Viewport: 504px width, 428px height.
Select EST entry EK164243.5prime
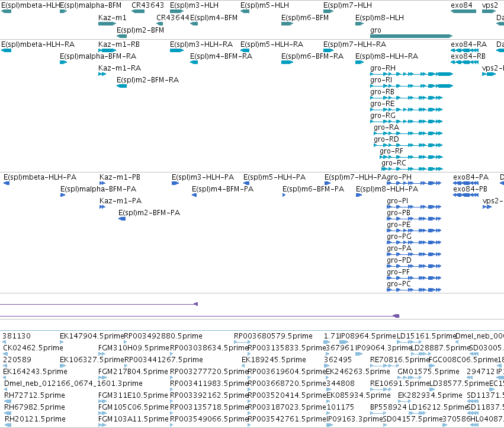[35, 372]
